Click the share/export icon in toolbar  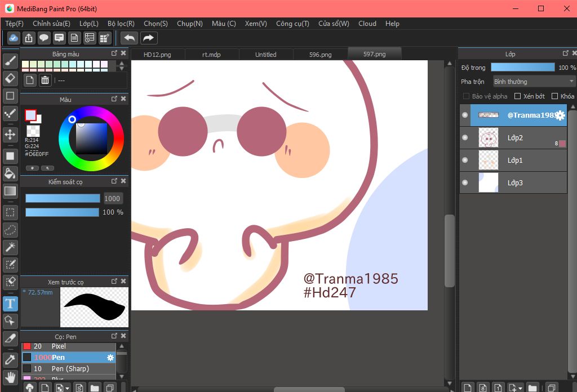tap(29, 38)
